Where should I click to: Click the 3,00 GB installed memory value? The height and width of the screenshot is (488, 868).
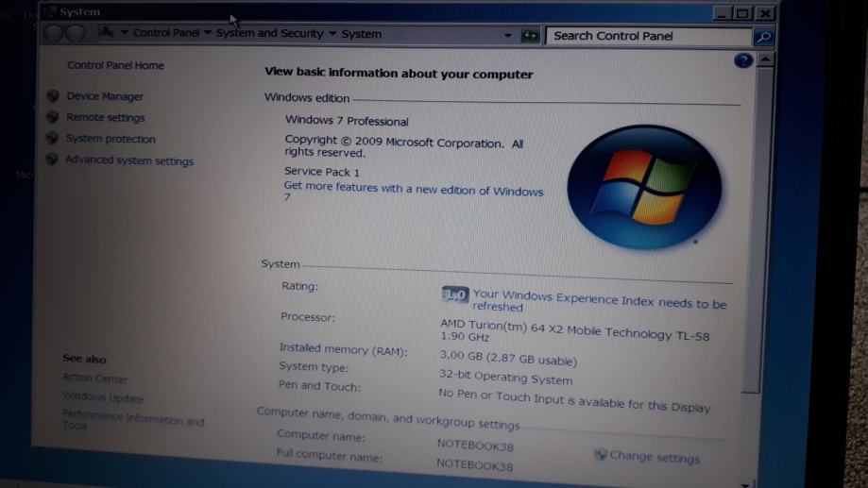508,359
